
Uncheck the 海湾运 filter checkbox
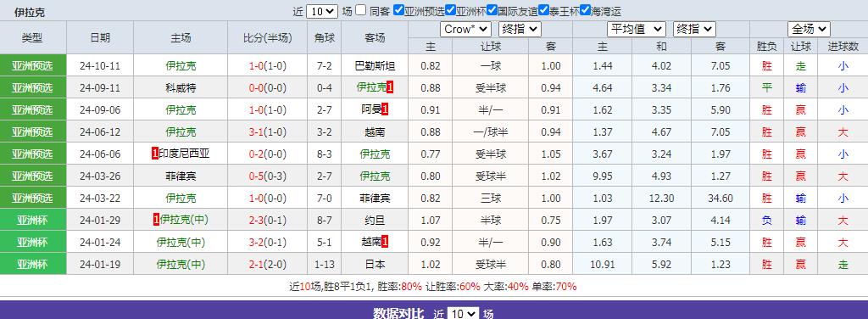coord(585,10)
